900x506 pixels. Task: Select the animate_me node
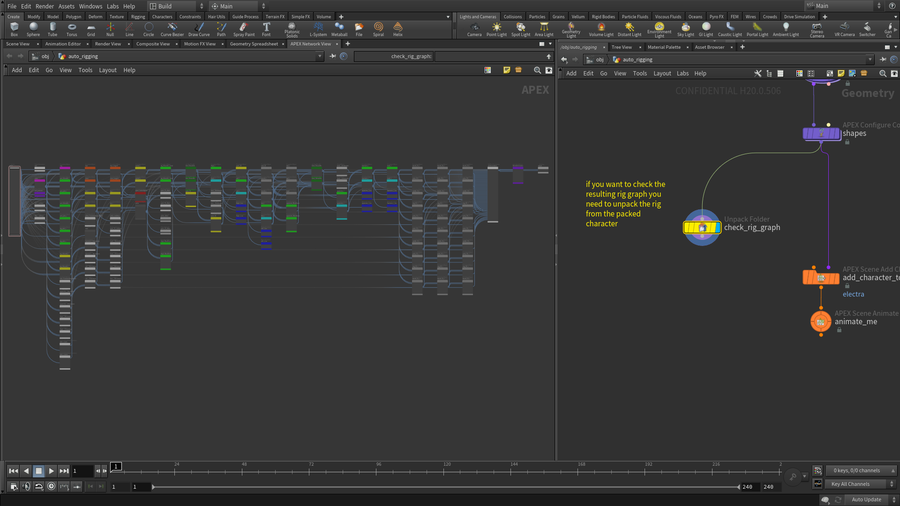pos(821,322)
